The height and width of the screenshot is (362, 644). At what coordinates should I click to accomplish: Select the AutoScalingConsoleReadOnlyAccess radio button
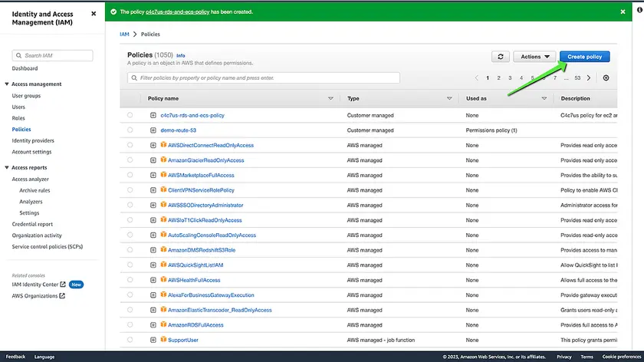[130, 235]
